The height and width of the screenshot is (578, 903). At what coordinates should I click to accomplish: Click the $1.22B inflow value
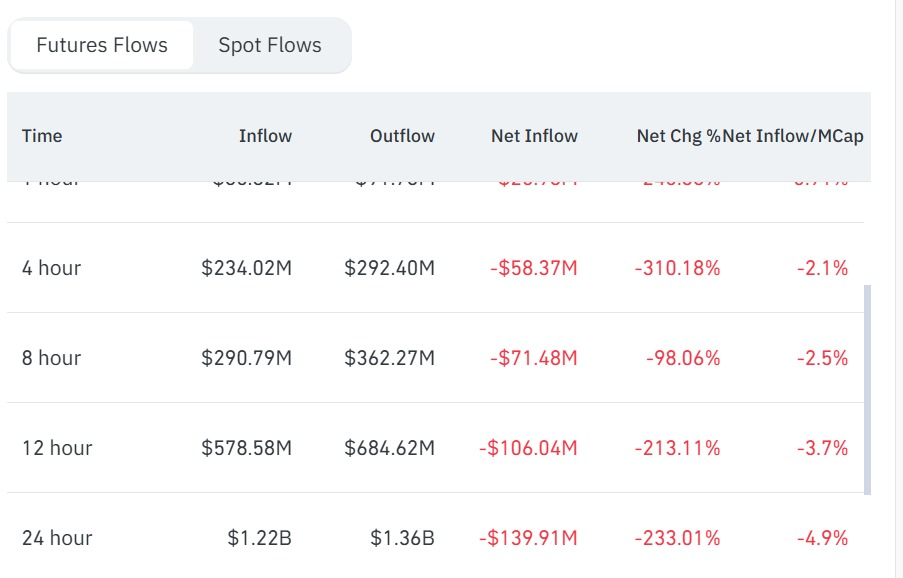click(259, 538)
